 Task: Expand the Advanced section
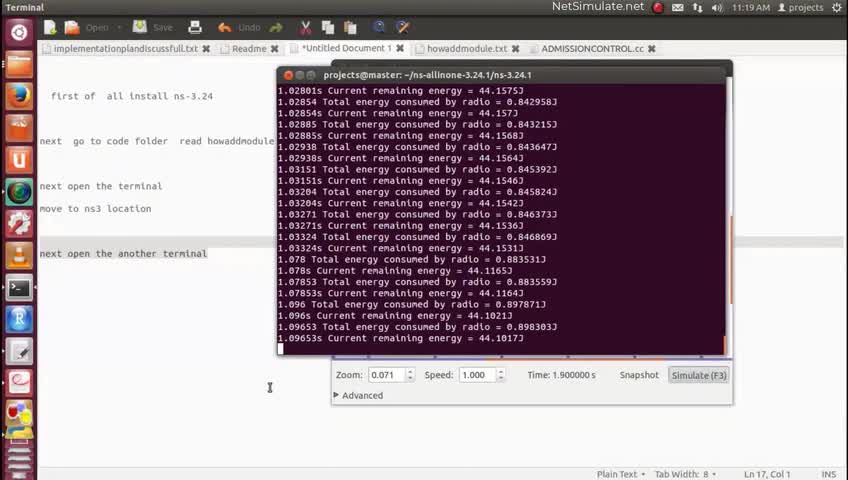359,396
